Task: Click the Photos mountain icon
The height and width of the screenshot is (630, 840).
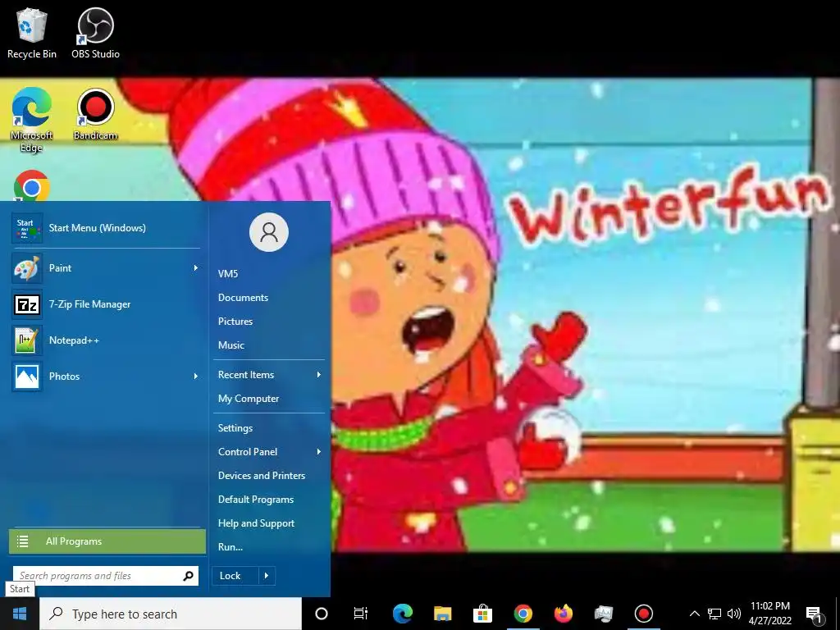Action: (27, 376)
